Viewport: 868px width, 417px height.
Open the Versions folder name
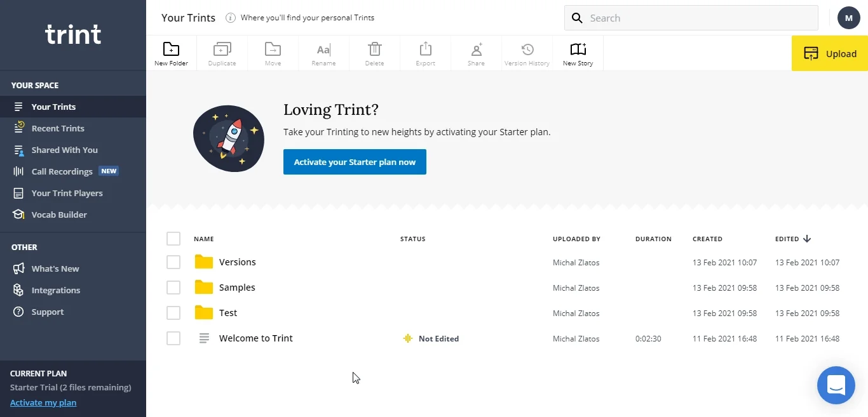pyautogui.click(x=238, y=262)
